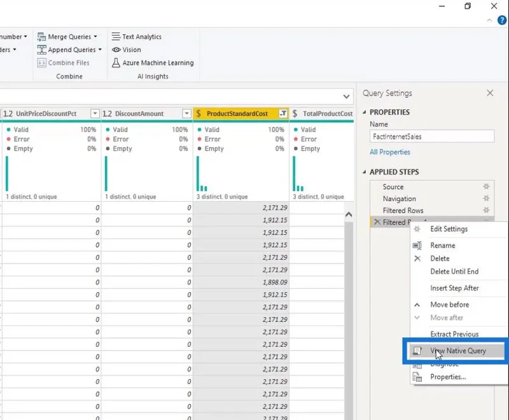
Task: Select View Native Query
Action: click(x=458, y=351)
